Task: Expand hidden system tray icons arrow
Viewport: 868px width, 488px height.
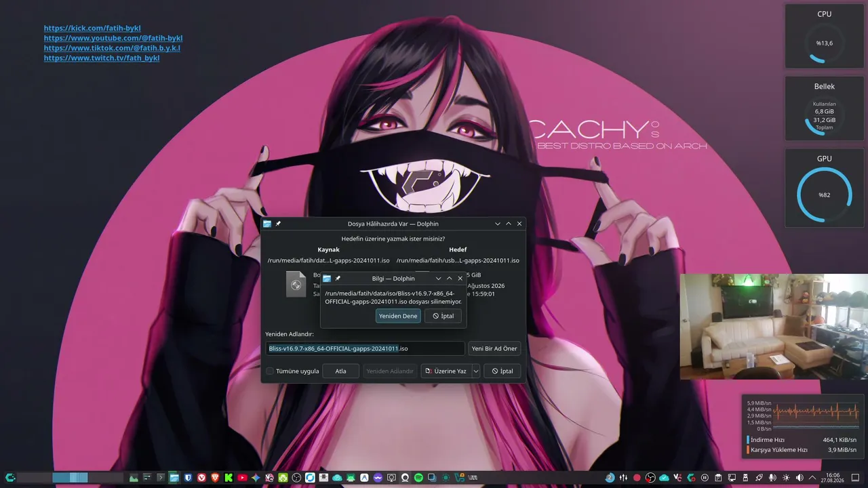Action: (813, 478)
